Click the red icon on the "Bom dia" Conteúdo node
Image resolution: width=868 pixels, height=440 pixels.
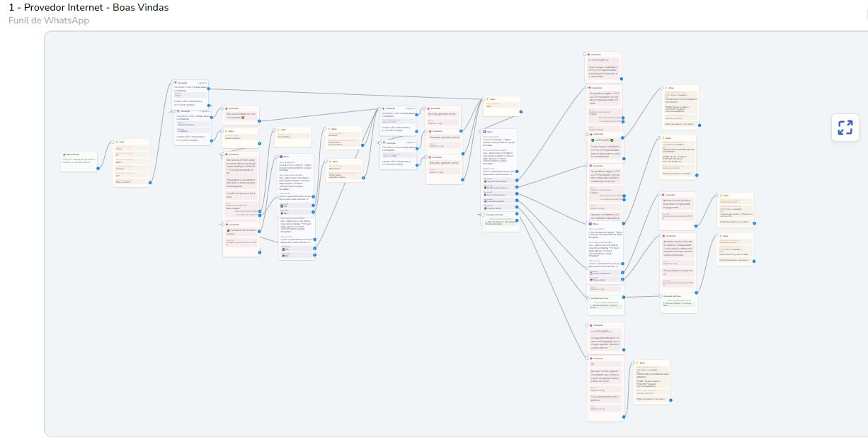pos(429,108)
